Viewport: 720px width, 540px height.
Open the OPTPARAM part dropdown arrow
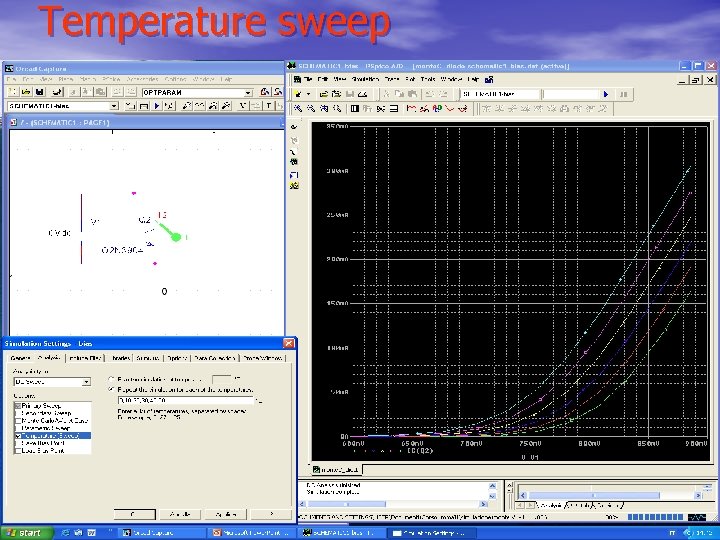click(x=248, y=93)
